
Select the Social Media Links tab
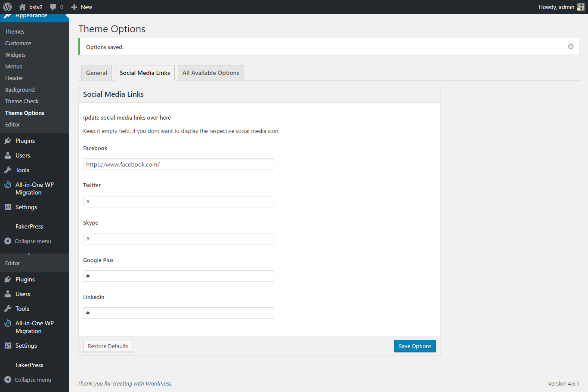[145, 73]
